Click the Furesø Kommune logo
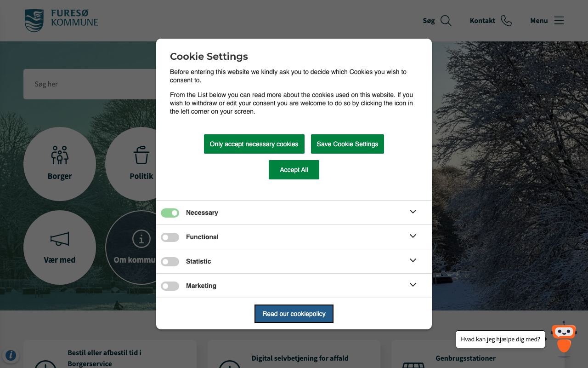The height and width of the screenshot is (368, 588). [x=61, y=21]
